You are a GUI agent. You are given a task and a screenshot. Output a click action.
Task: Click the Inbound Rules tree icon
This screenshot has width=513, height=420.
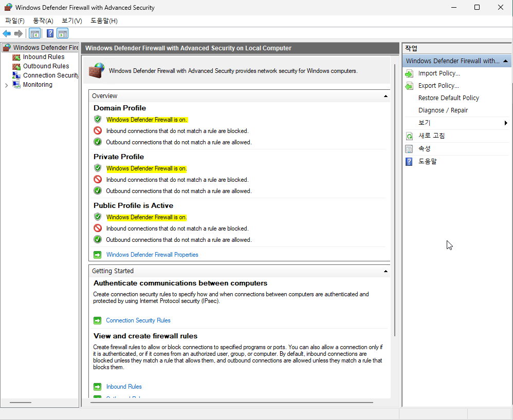pos(16,57)
